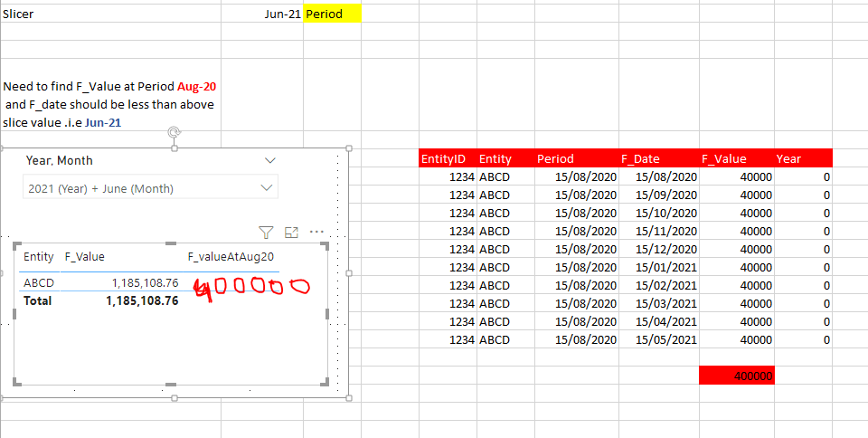868x438 pixels.
Task: Select the F_Value 40000 in the 15/05/2021 row
Action: [x=737, y=339]
